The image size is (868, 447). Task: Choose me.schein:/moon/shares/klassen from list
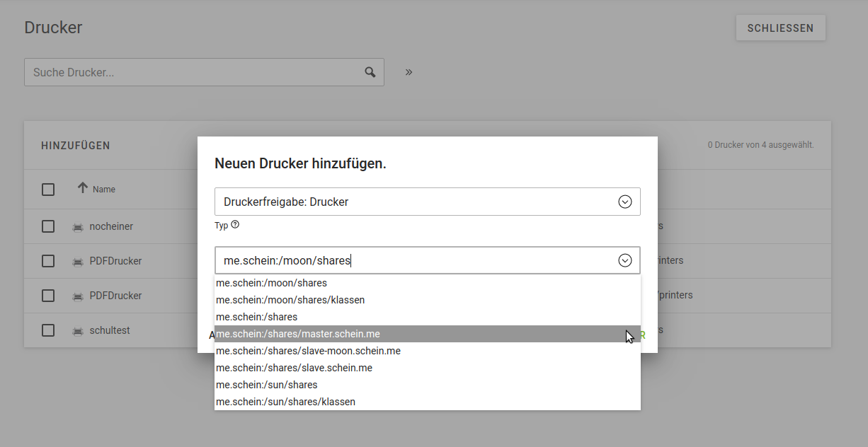(290, 300)
